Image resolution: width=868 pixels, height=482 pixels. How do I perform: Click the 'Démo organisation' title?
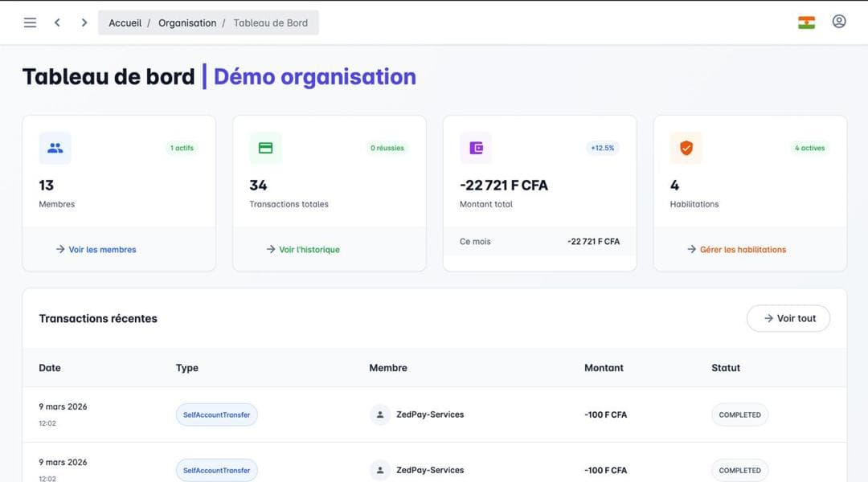315,76
